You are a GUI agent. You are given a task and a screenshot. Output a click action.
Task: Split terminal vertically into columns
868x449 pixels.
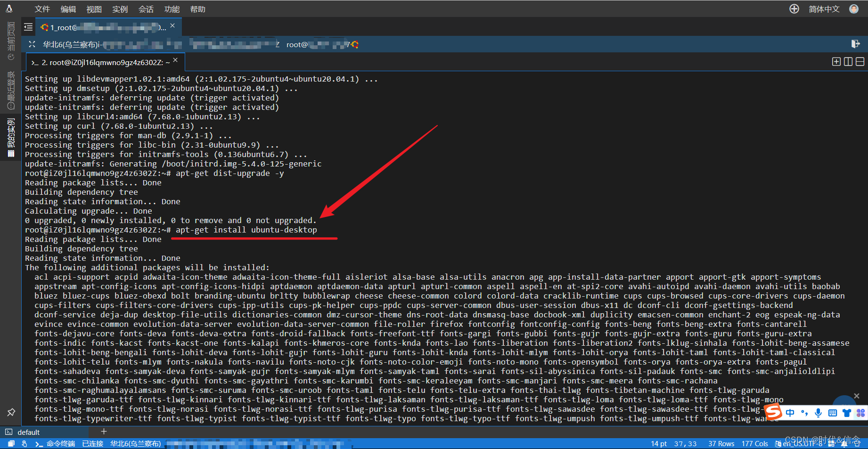click(x=848, y=62)
